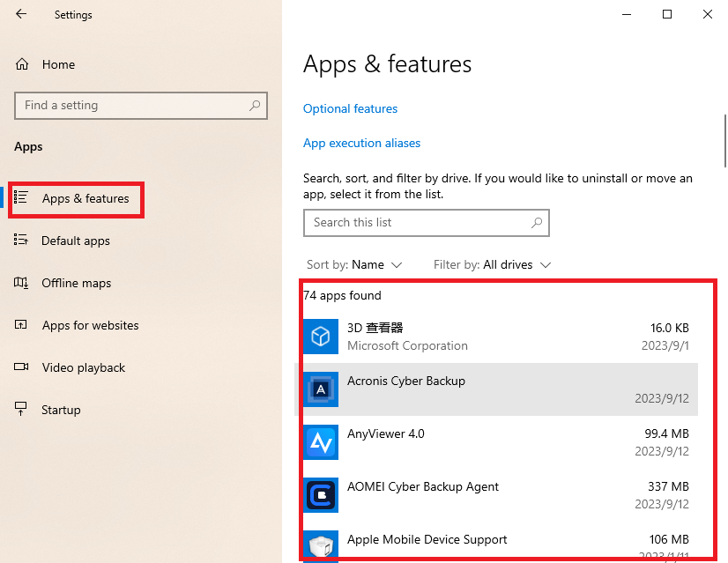Open the Video playback page
This screenshot has width=728, height=563.
pyautogui.click(x=84, y=367)
